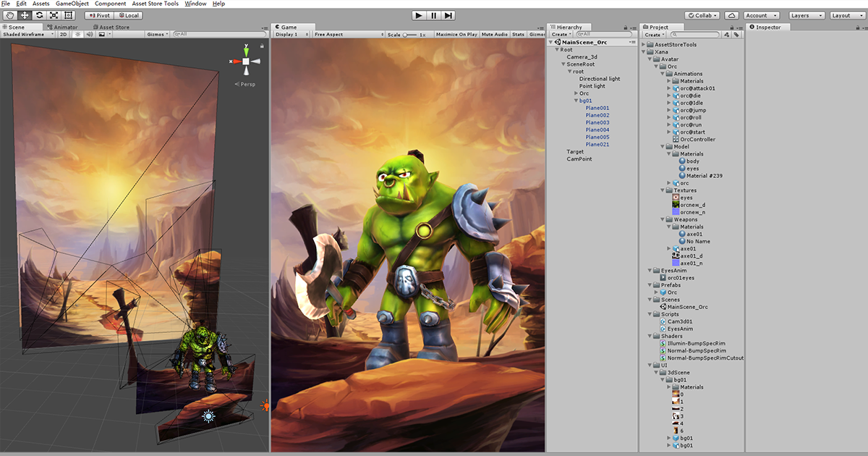Open the Layout dropdown
The height and width of the screenshot is (456, 868).
846,15
